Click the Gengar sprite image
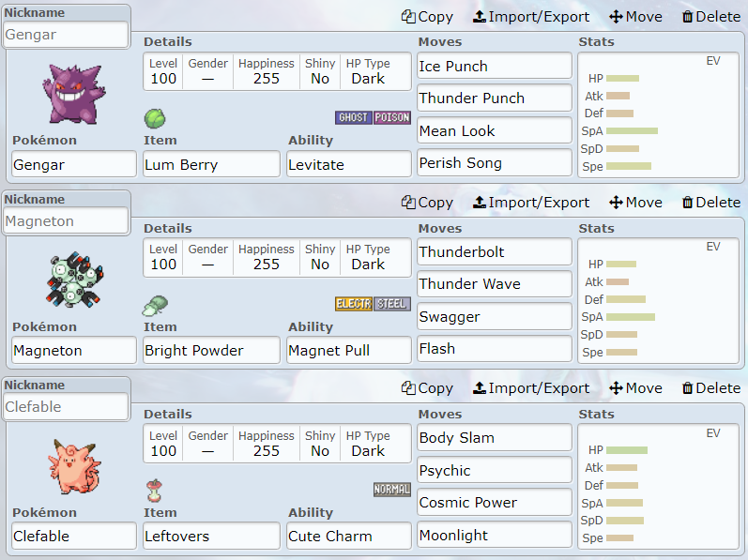This screenshot has width=748, height=560. click(x=74, y=94)
